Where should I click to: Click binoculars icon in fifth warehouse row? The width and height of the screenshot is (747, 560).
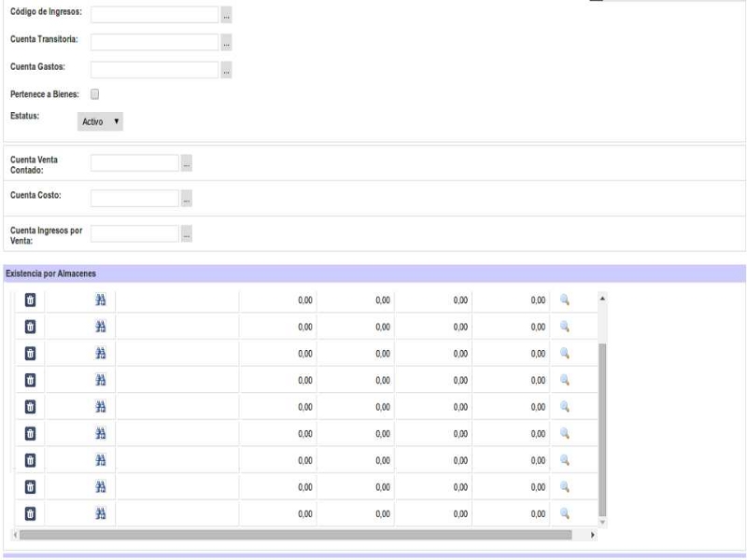[x=101, y=407]
